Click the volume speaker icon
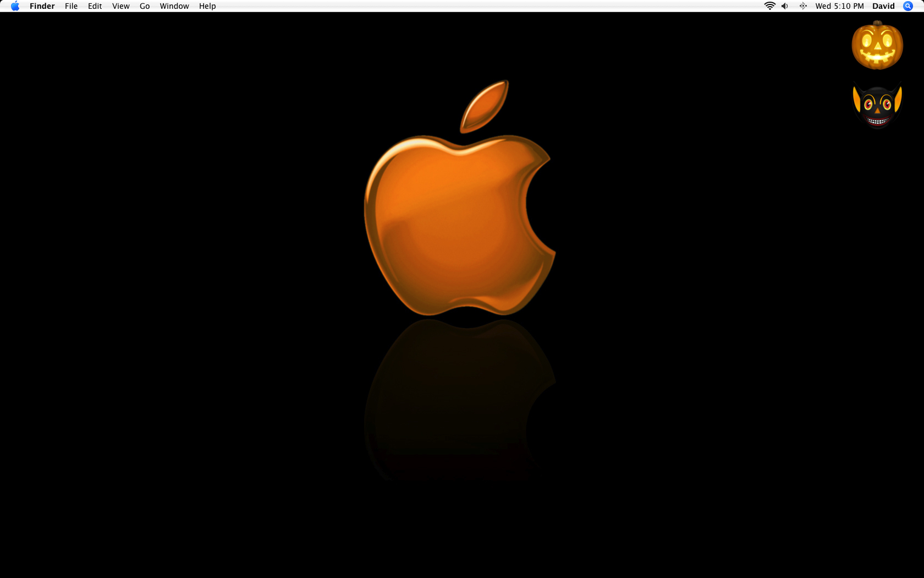 click(785, 6)
